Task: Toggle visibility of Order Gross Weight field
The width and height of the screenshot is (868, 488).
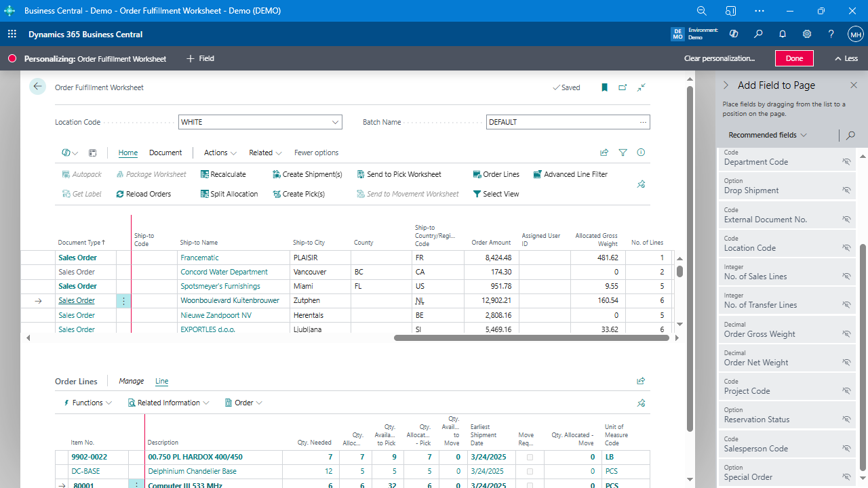Action: click(x=846, y=334)
